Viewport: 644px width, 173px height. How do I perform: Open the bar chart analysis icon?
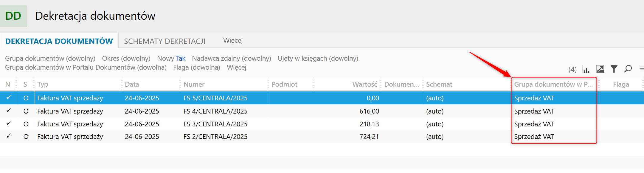coord(586,70)
